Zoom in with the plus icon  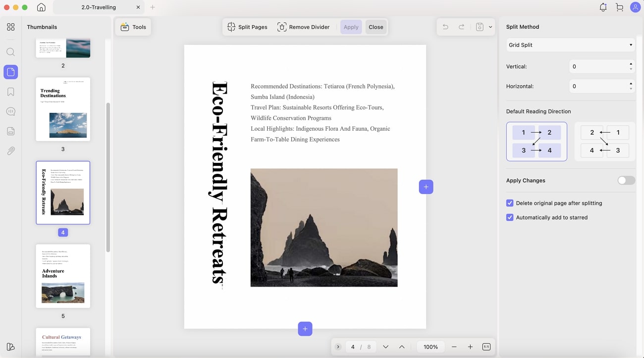pos(470,347)
